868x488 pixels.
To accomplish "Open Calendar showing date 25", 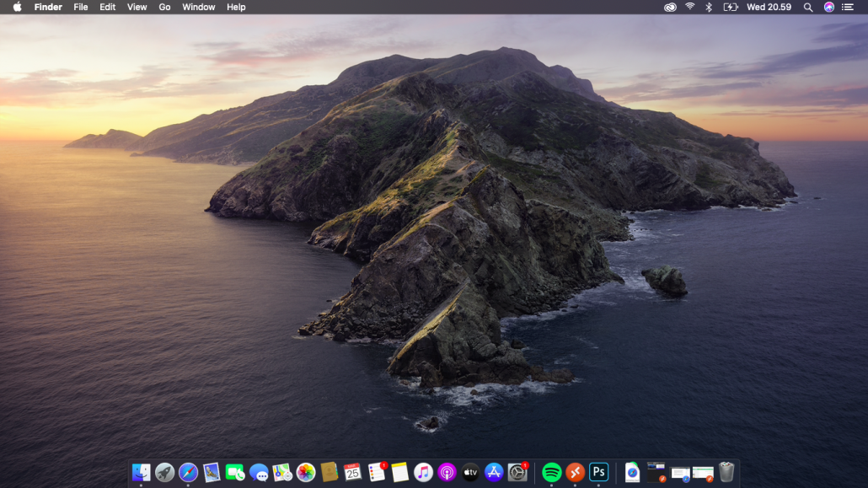I will point(352,472).
